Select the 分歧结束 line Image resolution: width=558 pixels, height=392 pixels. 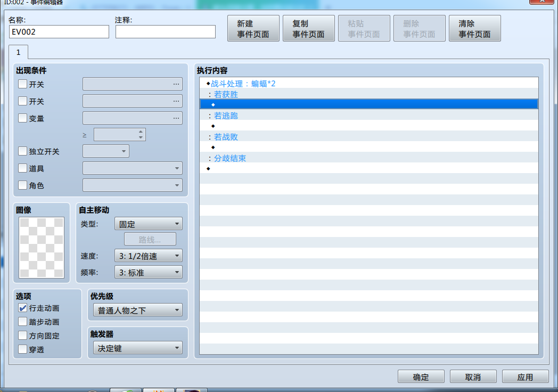tap(369, 158)
